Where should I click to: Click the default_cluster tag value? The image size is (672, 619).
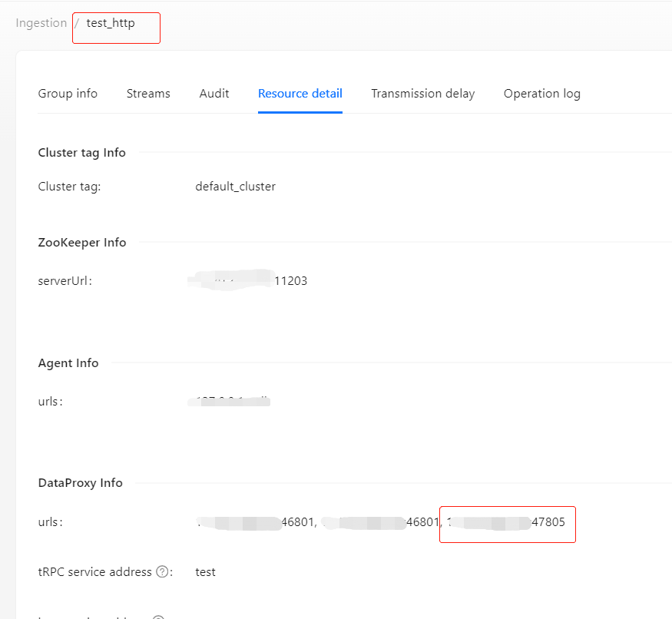coord(235,187)
